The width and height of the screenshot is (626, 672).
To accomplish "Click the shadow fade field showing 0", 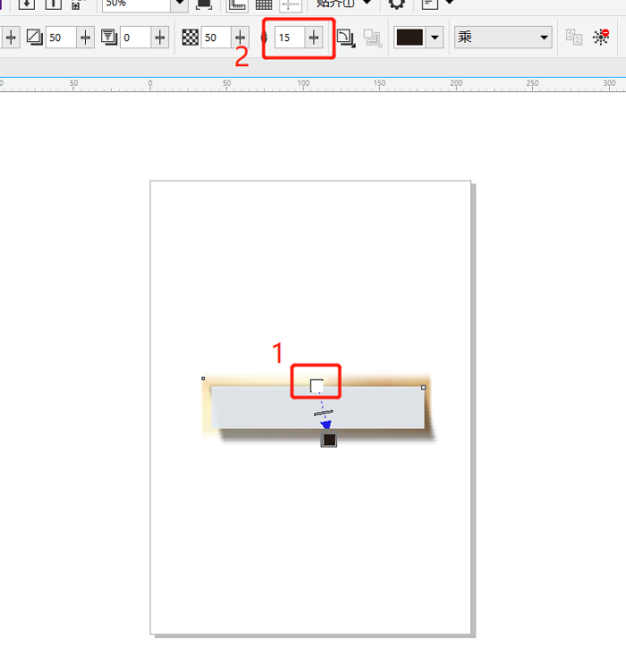I will click(136, 38).
